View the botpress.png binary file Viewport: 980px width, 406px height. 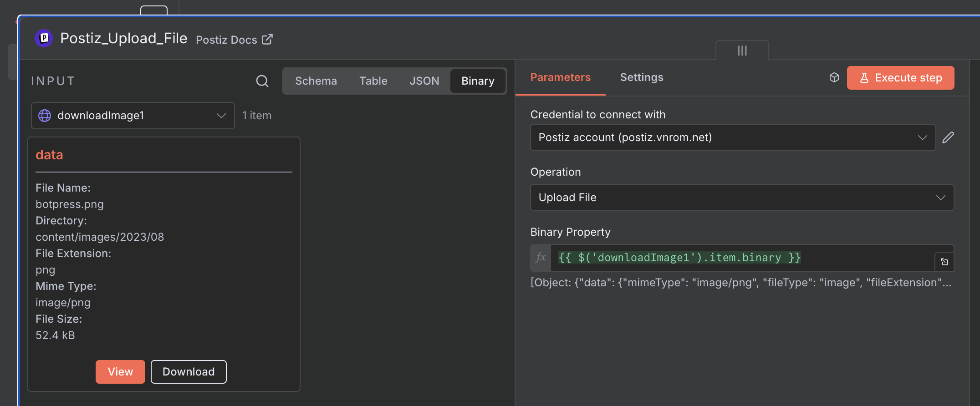click(x=120, y=372)
